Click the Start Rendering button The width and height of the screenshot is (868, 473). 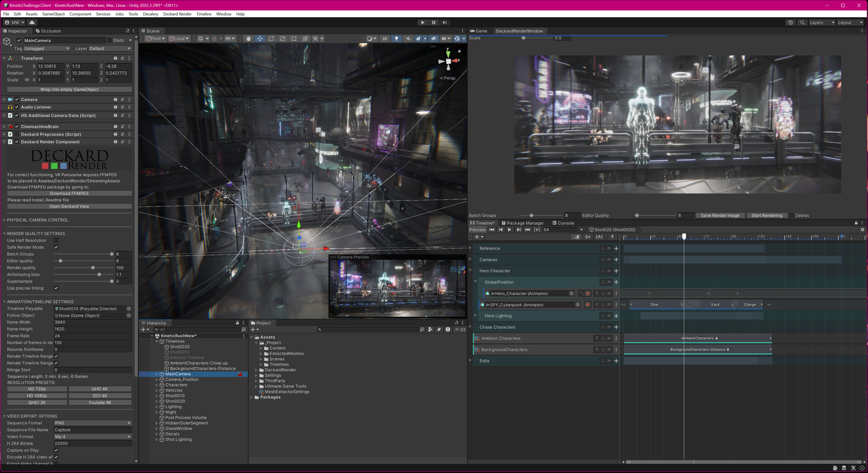point(766,216)
